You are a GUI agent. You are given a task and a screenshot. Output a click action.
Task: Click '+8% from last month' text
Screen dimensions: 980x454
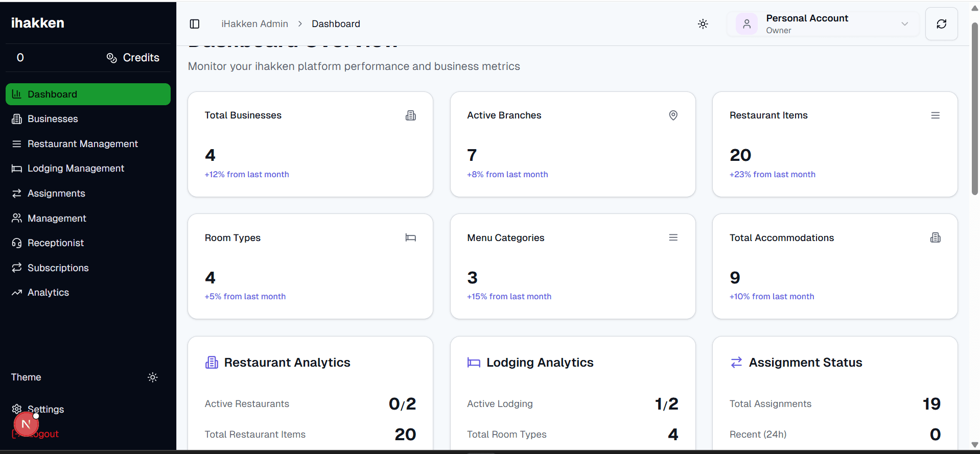pyautogui.click(x=507, y=175)
